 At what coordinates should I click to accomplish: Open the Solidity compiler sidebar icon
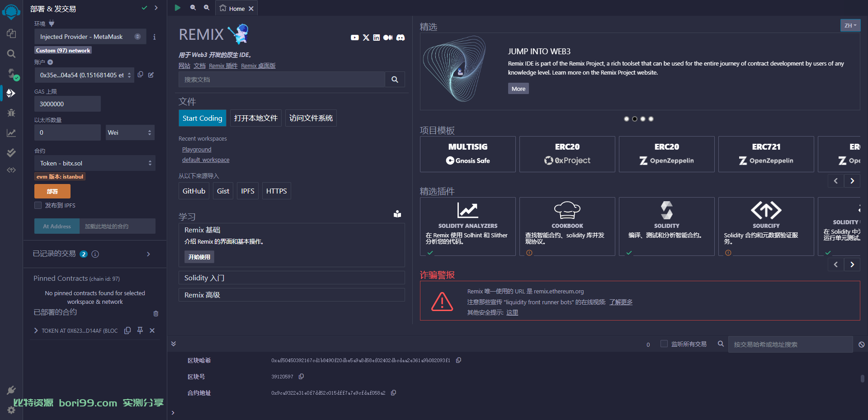12,74
